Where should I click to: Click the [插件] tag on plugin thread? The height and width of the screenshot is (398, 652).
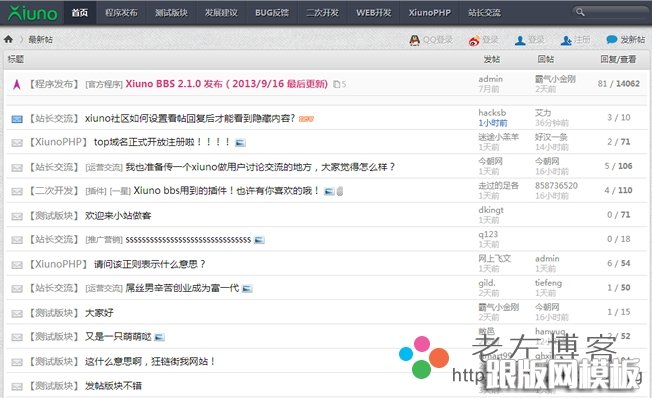(96, 191)
